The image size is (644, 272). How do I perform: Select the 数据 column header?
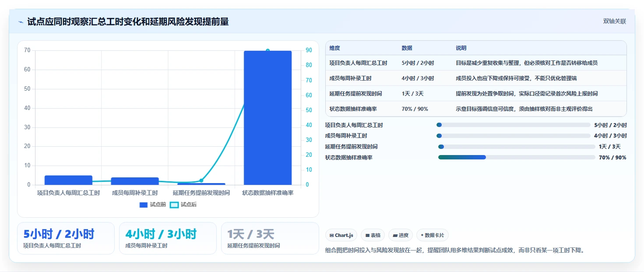pos(407,48)
